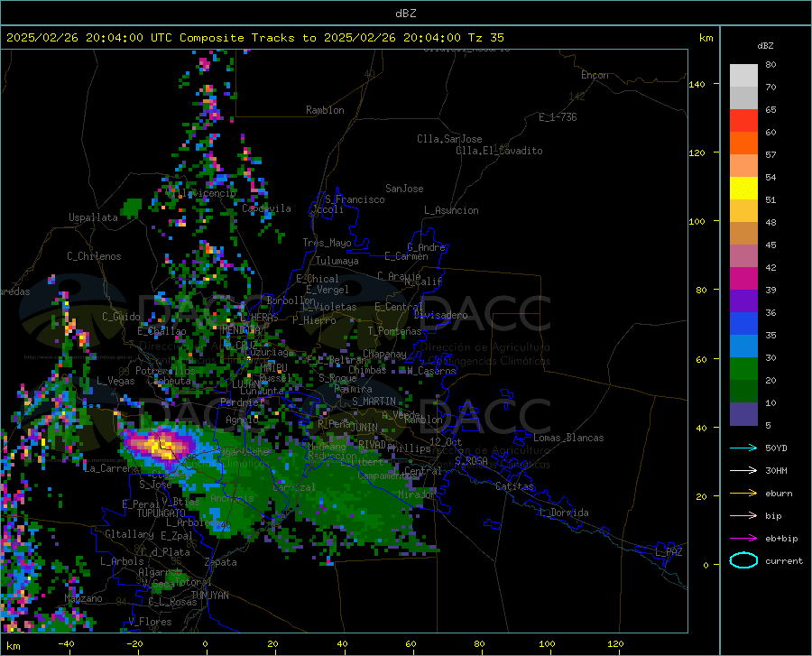
Task: Click the timestamp Composite Tracks header text
Action: (255, 38)
